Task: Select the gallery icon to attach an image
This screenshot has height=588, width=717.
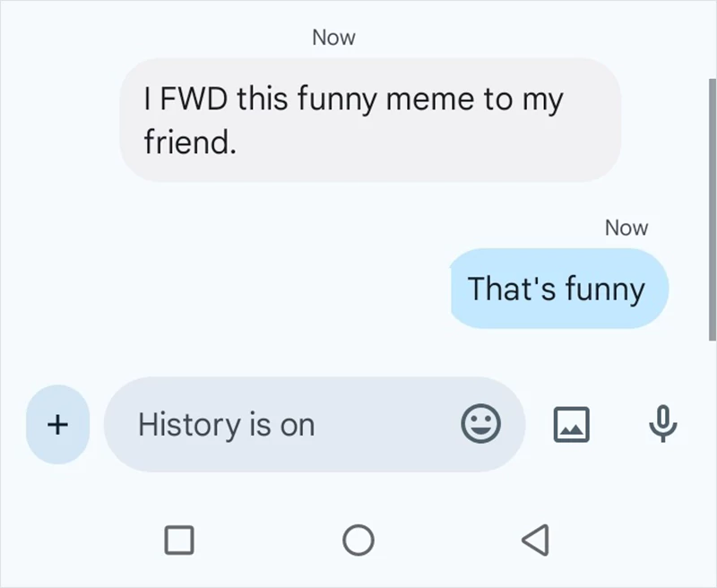Action: point(572,425)
